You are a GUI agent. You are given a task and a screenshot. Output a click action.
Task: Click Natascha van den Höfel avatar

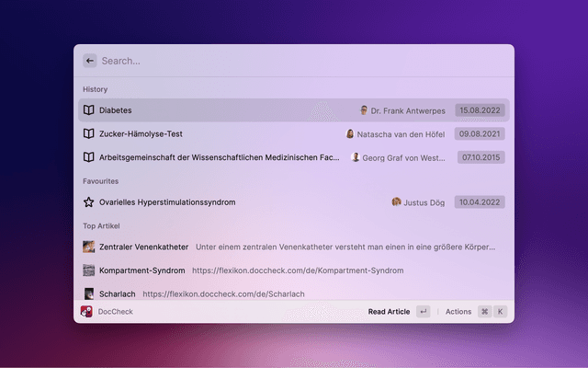tap(350, 133)
